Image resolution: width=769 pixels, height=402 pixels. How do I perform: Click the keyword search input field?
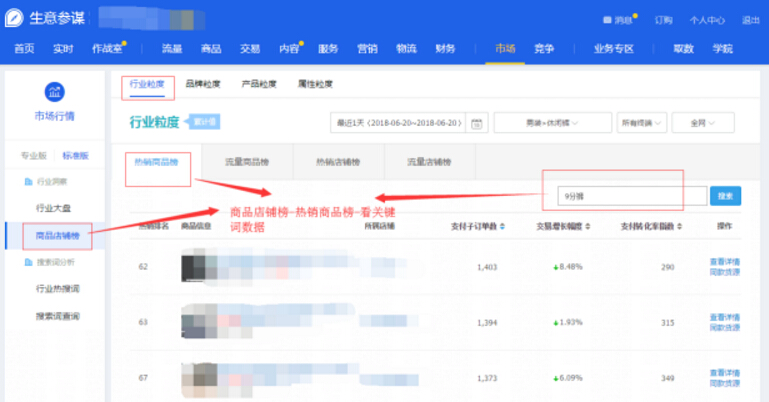[630, 196]
